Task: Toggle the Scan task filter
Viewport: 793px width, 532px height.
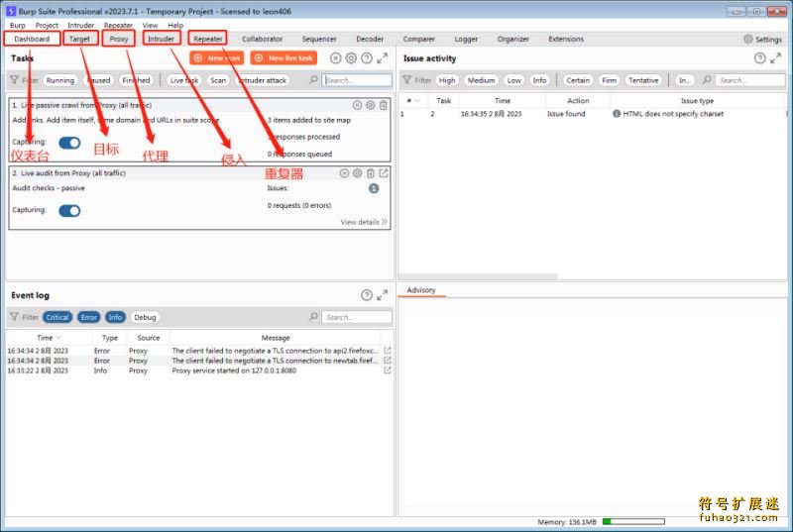Action: [218, 80]
